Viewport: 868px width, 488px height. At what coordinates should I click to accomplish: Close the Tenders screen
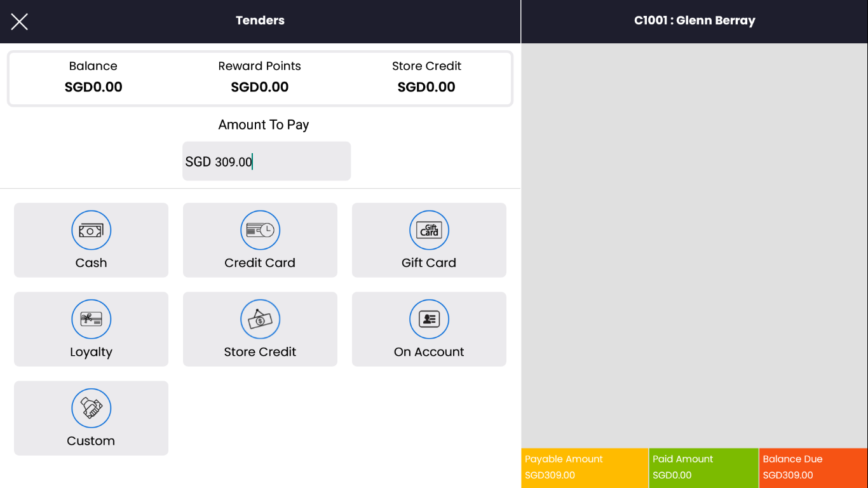(x=19, y=21)
